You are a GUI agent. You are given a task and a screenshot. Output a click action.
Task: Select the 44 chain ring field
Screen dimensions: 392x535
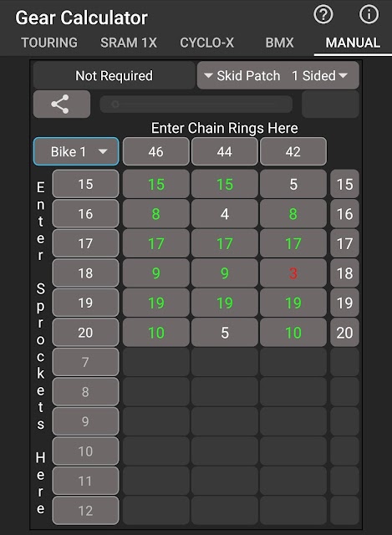pos(225,151)
